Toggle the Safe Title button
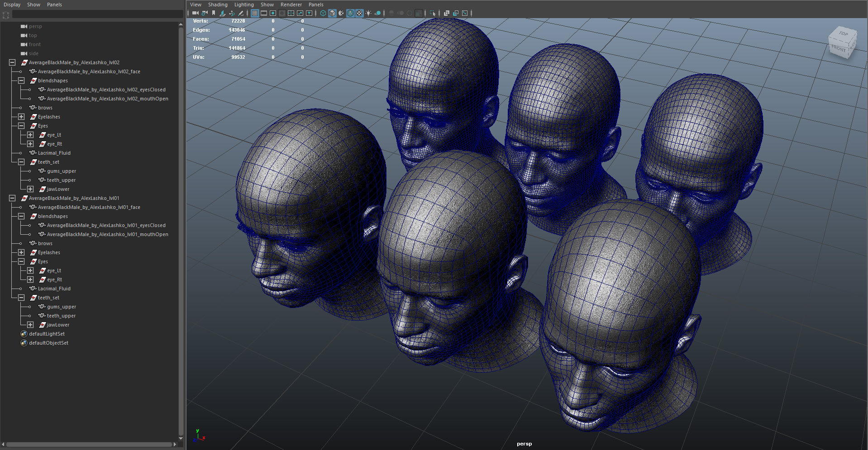Viewport: 868px width, 450px height. pyautogui.click(x=309, y=13)
